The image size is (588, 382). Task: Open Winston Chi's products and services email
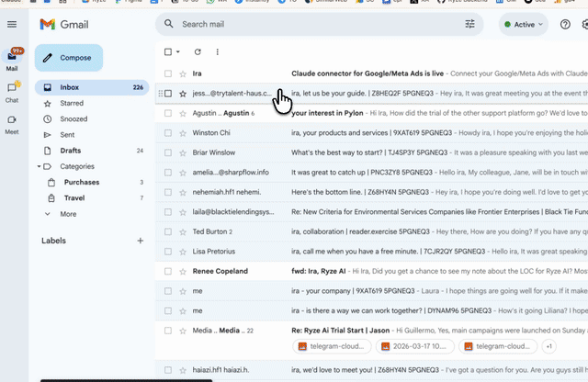point(371,133)
